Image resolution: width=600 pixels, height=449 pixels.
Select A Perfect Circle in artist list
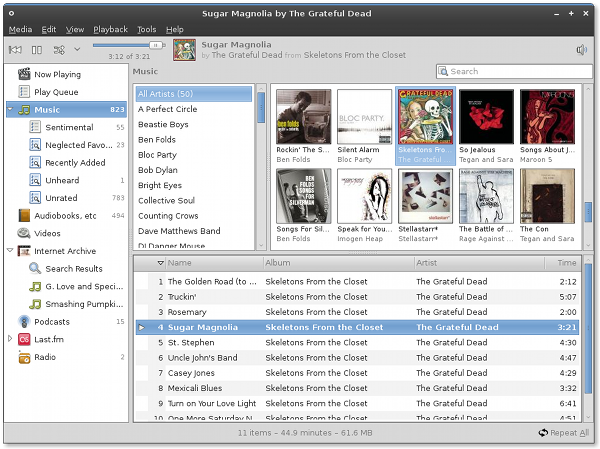194,109
